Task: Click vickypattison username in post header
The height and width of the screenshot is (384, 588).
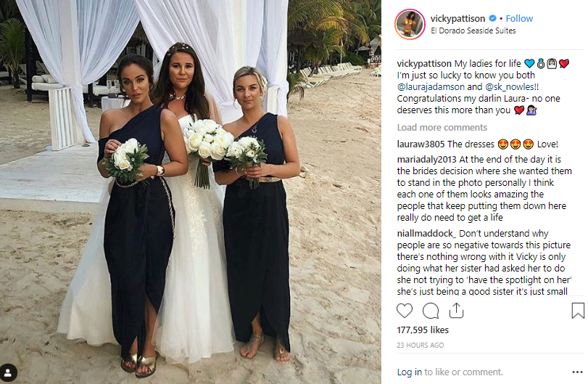Action: tap(457, 18)
